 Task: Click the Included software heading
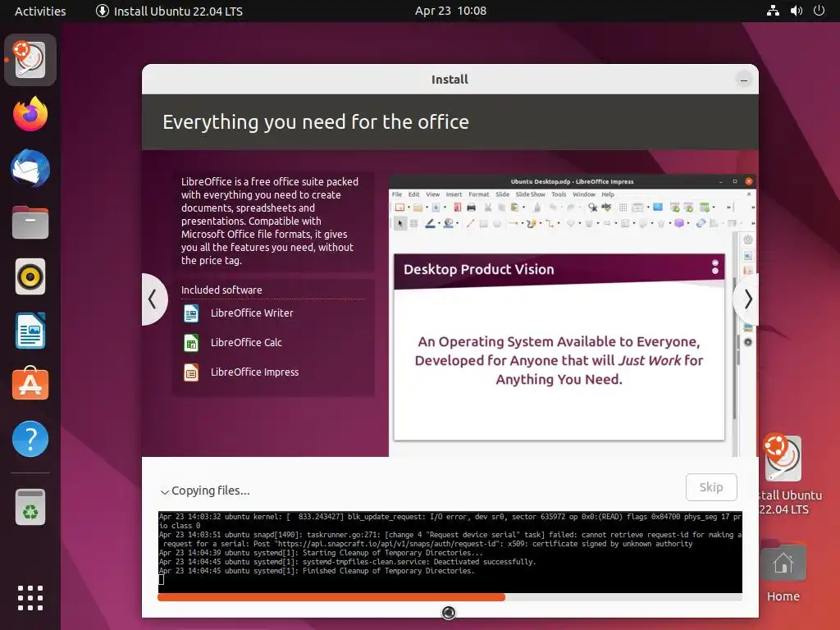point(221,290)
